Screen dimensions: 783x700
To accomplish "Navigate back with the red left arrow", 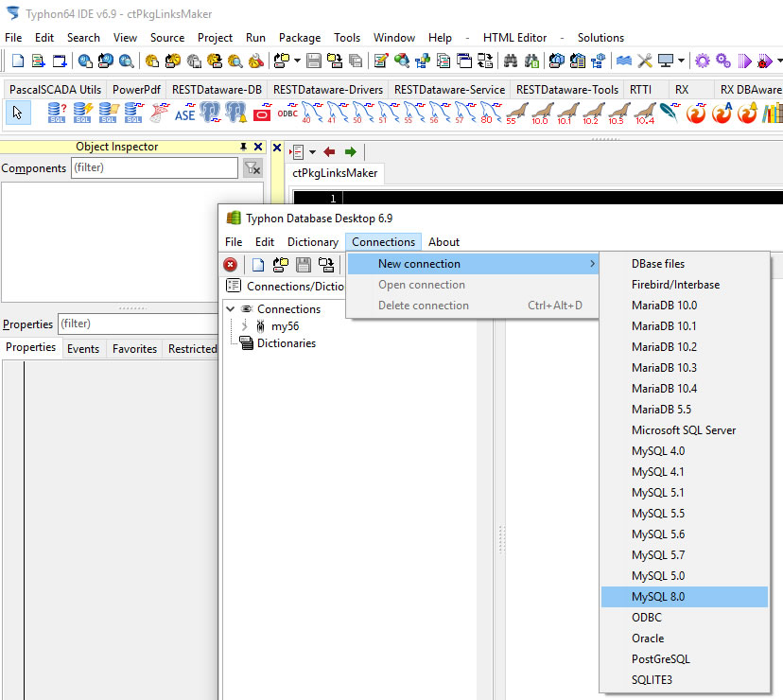I will click(329, 152).
